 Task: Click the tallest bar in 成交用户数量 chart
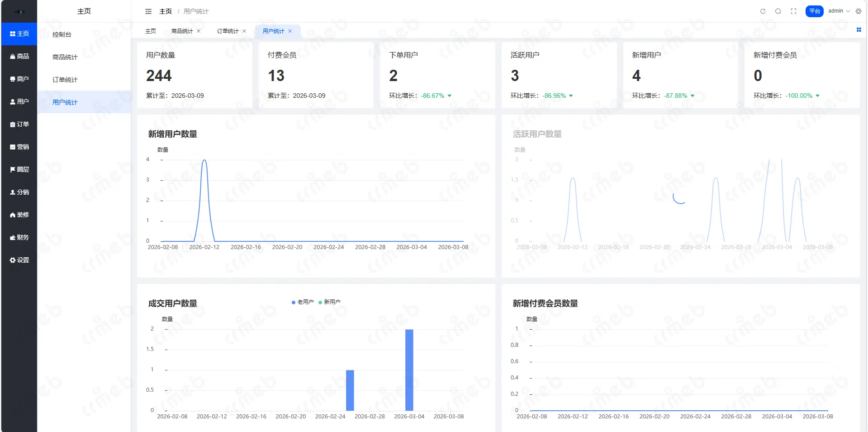pyautogui.click(x=409, y=370)
